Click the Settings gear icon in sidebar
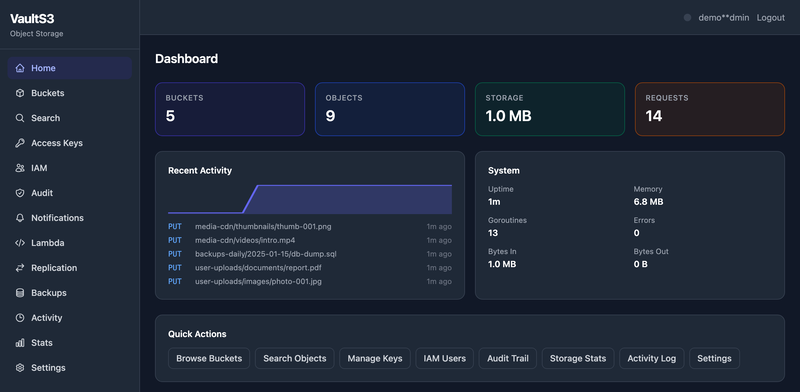The height and width of the screenshot is (392, 800). (20, 368)
